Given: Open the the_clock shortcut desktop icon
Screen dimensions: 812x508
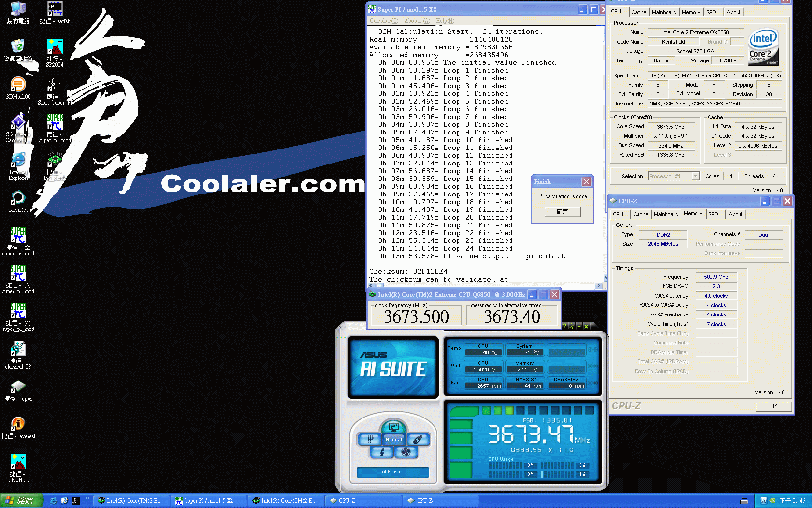Looking at the screenshot, I should coord(55,166).
